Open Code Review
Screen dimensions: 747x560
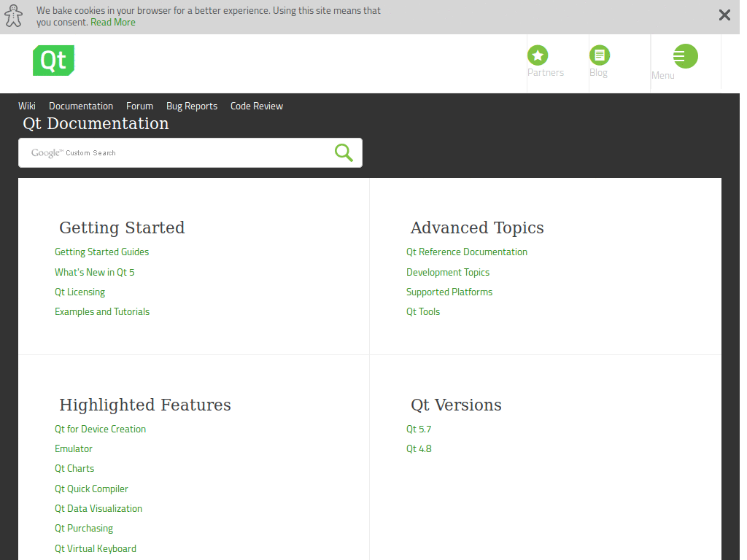point(256,106)
